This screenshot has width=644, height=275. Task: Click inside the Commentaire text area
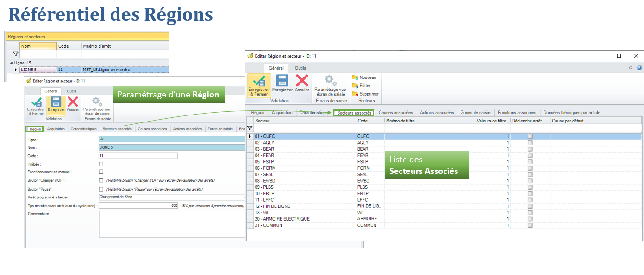tap(171, 224)
